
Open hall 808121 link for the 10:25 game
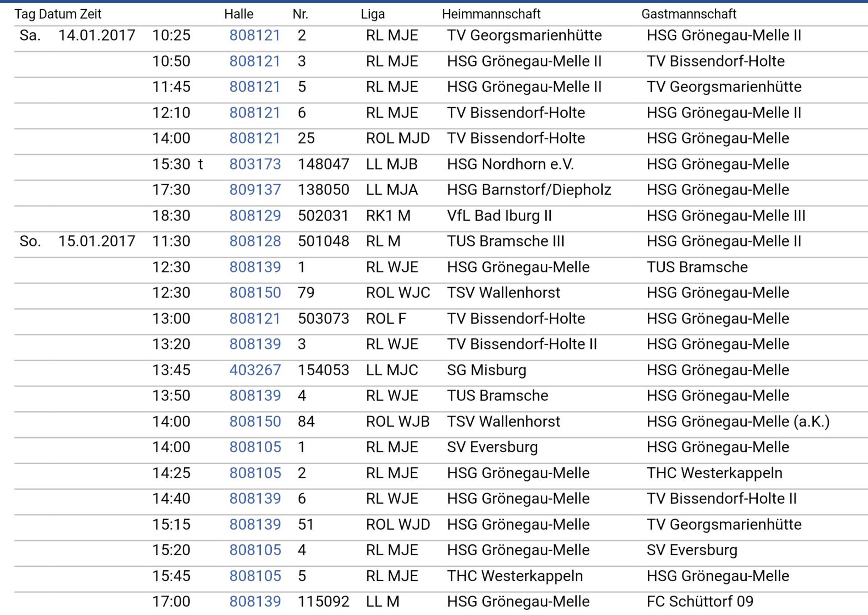(x=254, y=36)
